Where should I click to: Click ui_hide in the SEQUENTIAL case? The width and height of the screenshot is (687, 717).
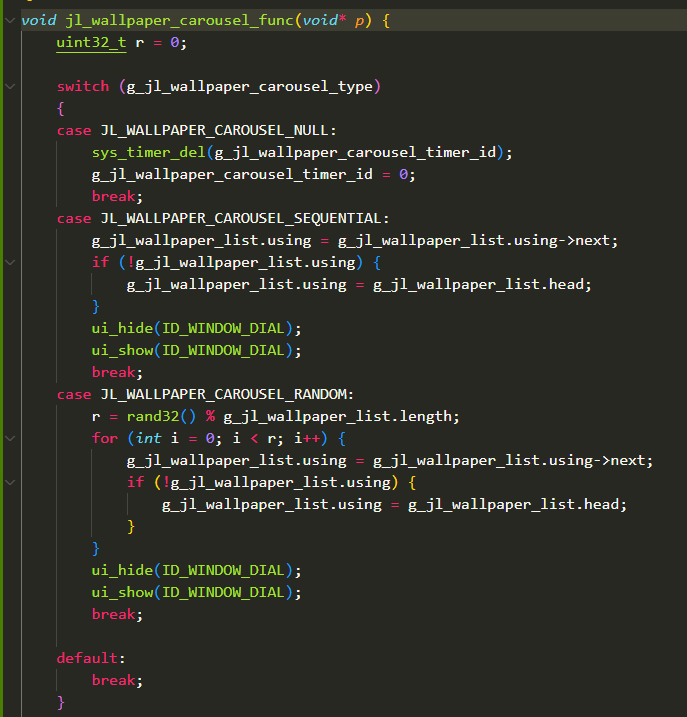coord(122,328)
